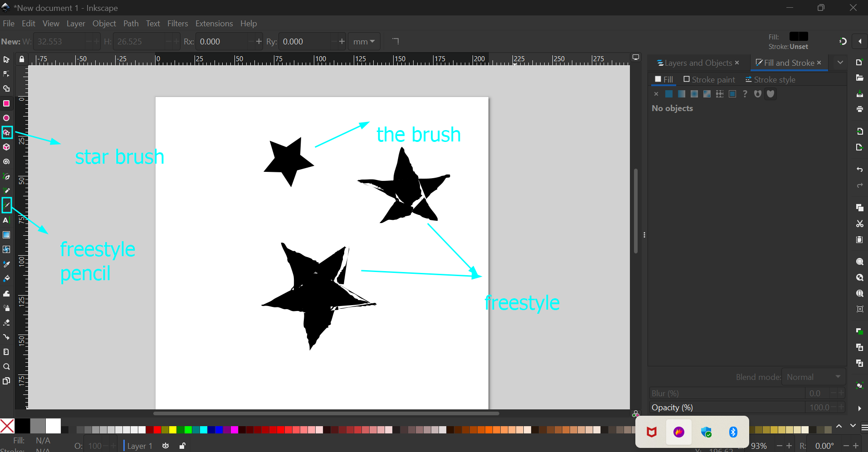Click the Print document icon
868x452 pixels.
click(859, 109)
